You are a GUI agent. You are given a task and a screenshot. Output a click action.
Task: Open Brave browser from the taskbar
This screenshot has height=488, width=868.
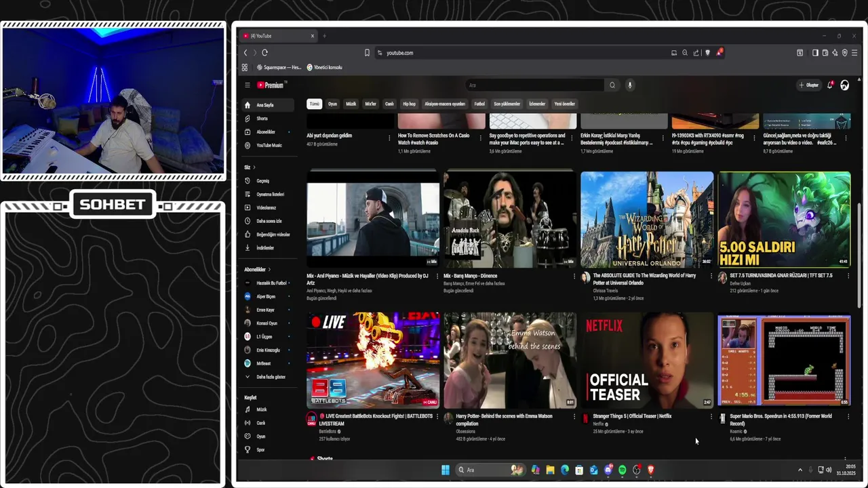click(651, 470)
